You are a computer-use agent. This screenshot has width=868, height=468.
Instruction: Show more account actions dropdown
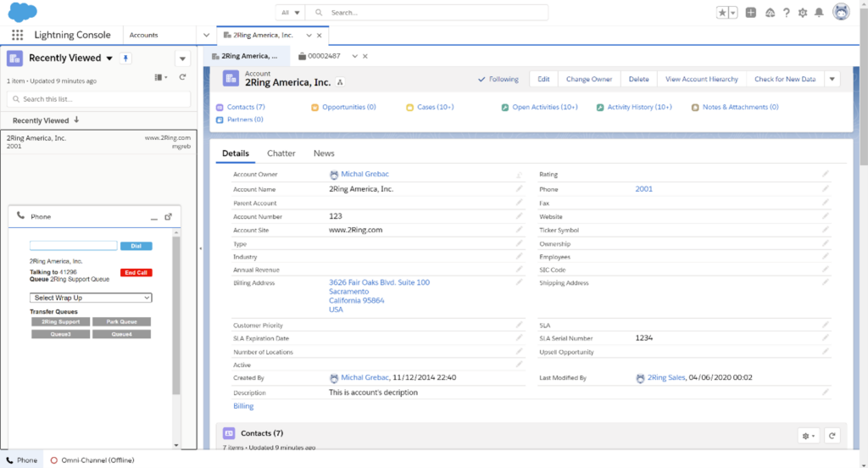click(x=832, y=79)
